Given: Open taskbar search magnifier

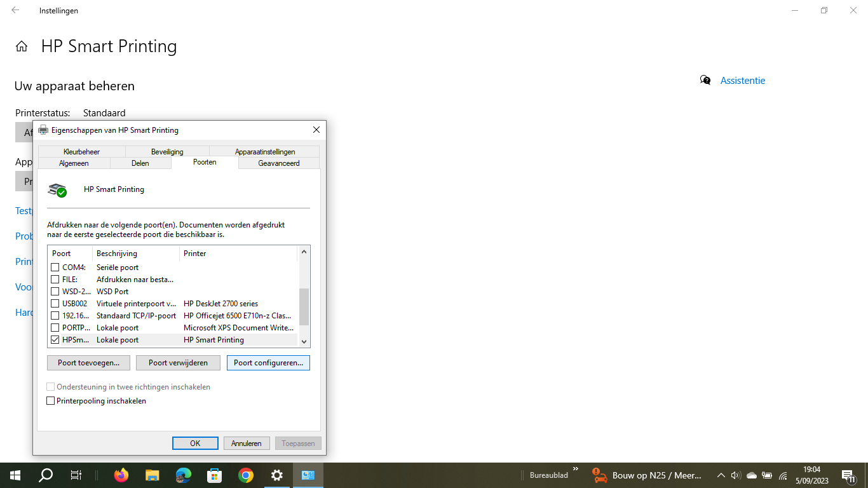Looking at the screenshot, I should (x=46, y=475).
